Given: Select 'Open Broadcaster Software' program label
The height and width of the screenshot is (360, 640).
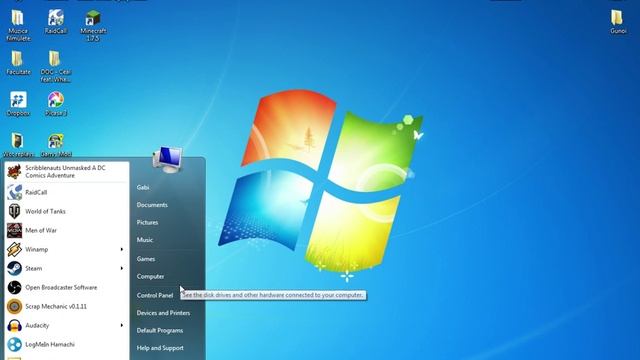Looking at the screenshot, I should click(x=61, y=287).
